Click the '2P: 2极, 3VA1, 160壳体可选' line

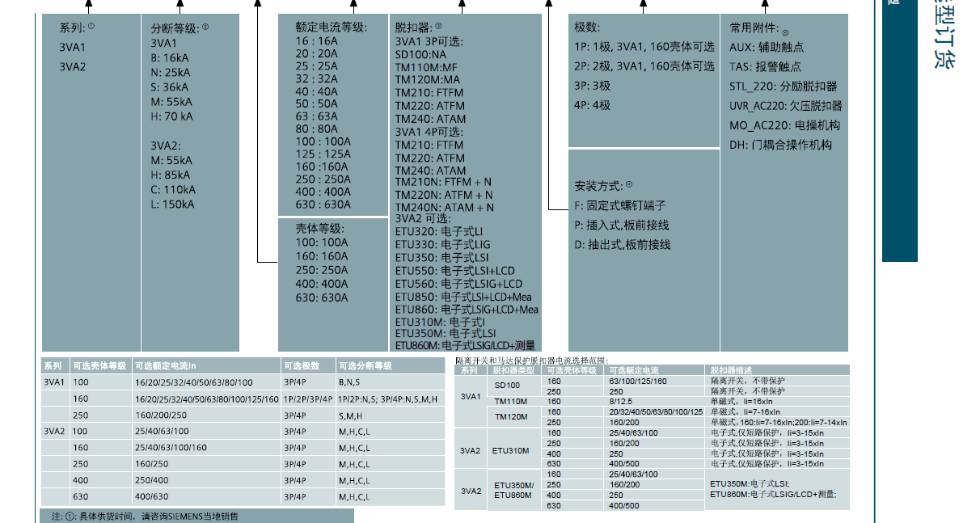pos(644,66)
